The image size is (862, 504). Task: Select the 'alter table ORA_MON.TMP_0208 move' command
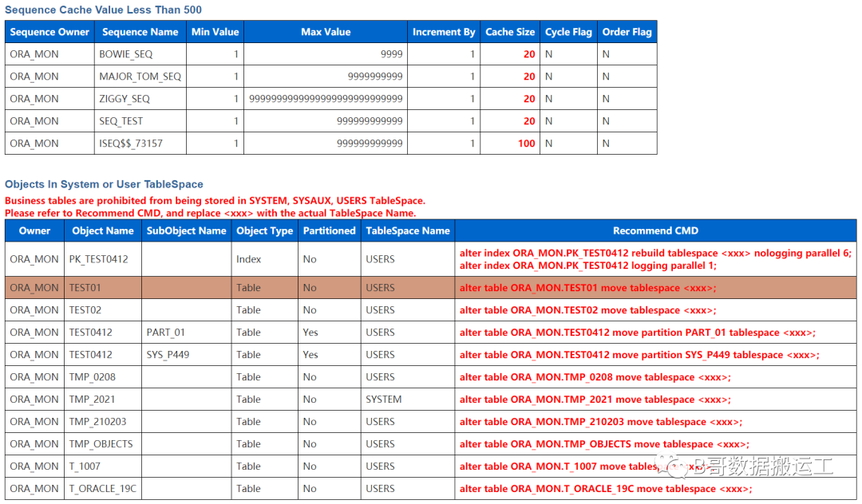coord(595,378)
